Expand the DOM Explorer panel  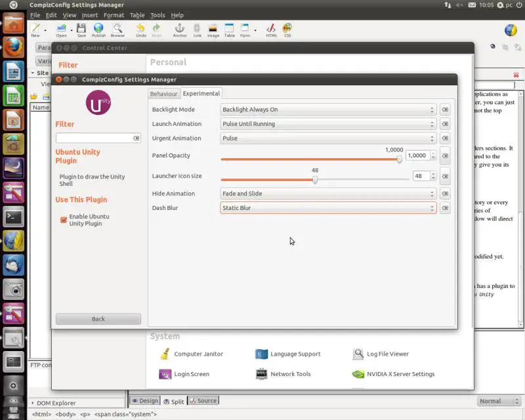pos(32,403)
